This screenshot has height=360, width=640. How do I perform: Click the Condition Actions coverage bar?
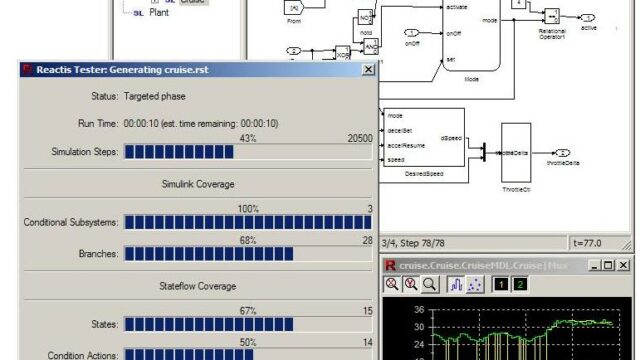[248, 354]
